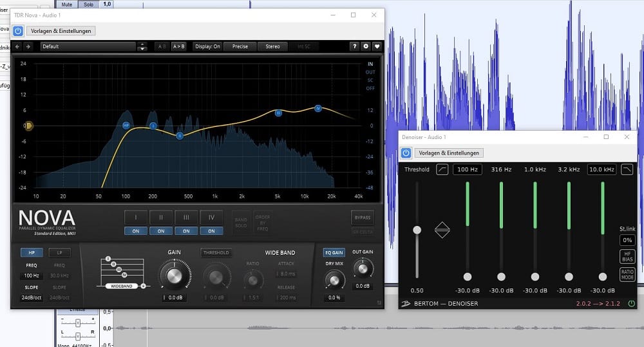
Task: Click OUT GAIN 0.0 dB value field
Action: click(362, 286)
